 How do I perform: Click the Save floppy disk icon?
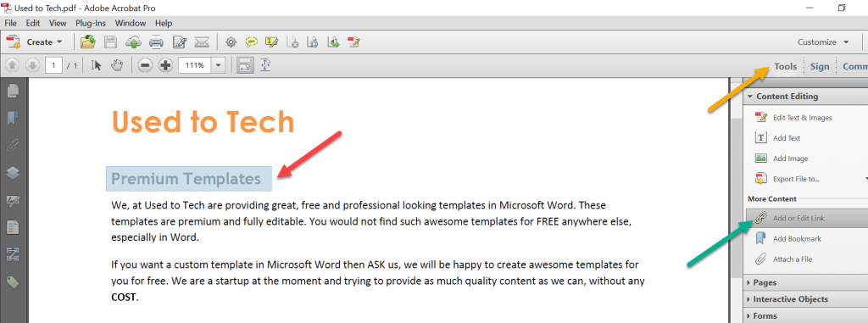pos(111,42)
